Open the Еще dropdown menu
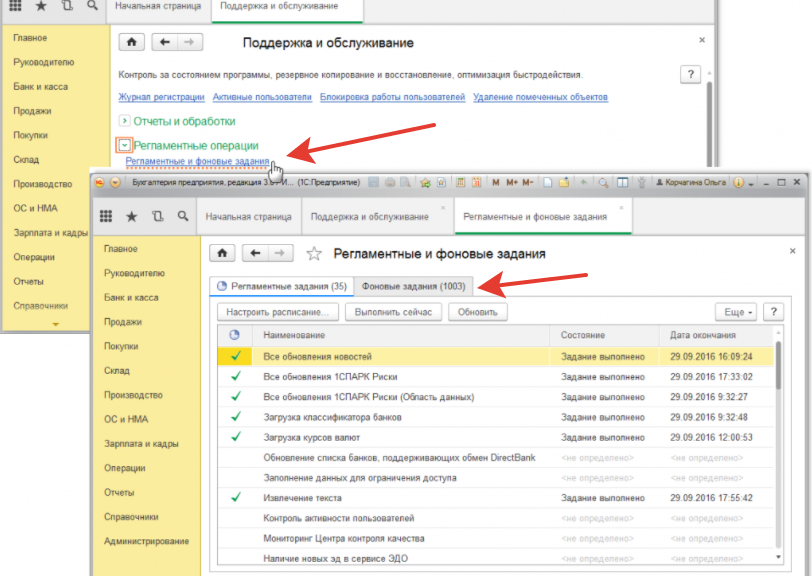 click(737, 312)
